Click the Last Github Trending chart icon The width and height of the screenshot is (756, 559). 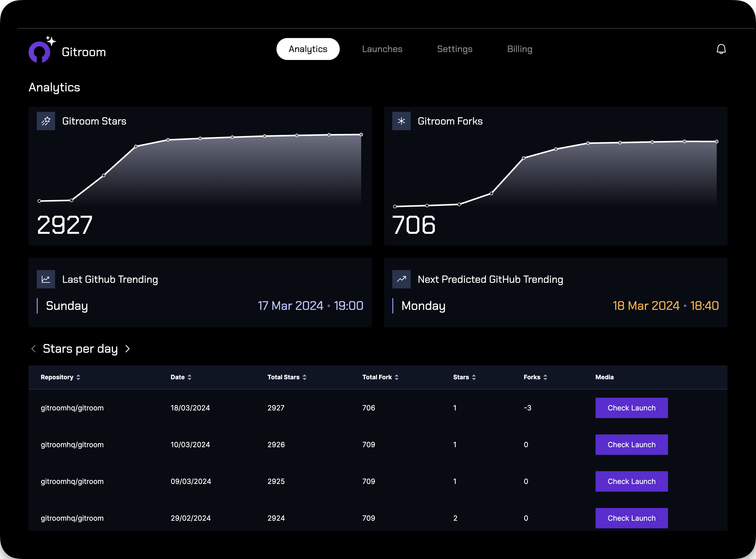pyautogui.click(x=46, y=279)
